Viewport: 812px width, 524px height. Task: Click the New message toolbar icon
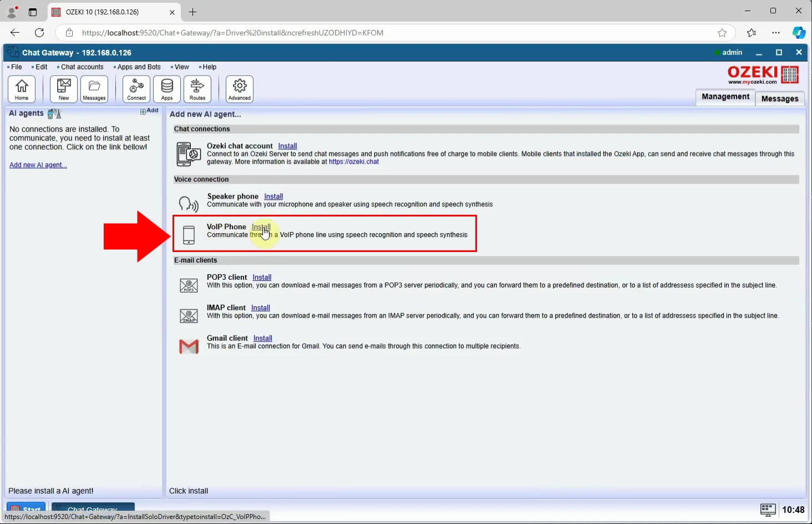(x=64, y=89)
